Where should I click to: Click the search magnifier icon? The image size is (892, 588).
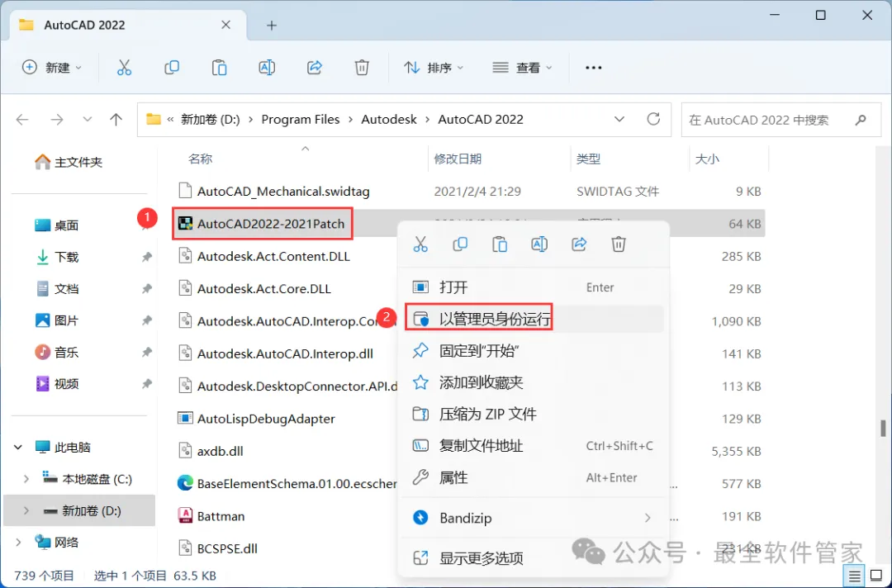(861, 120)
